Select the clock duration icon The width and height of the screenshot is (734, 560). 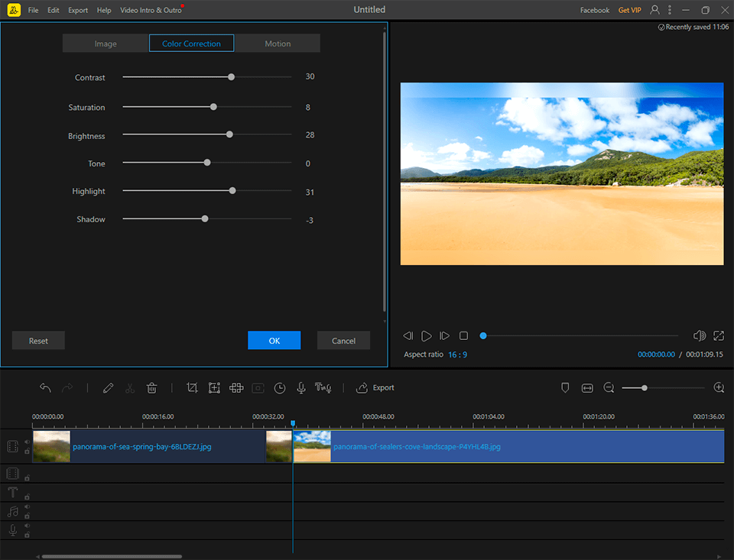280,388
